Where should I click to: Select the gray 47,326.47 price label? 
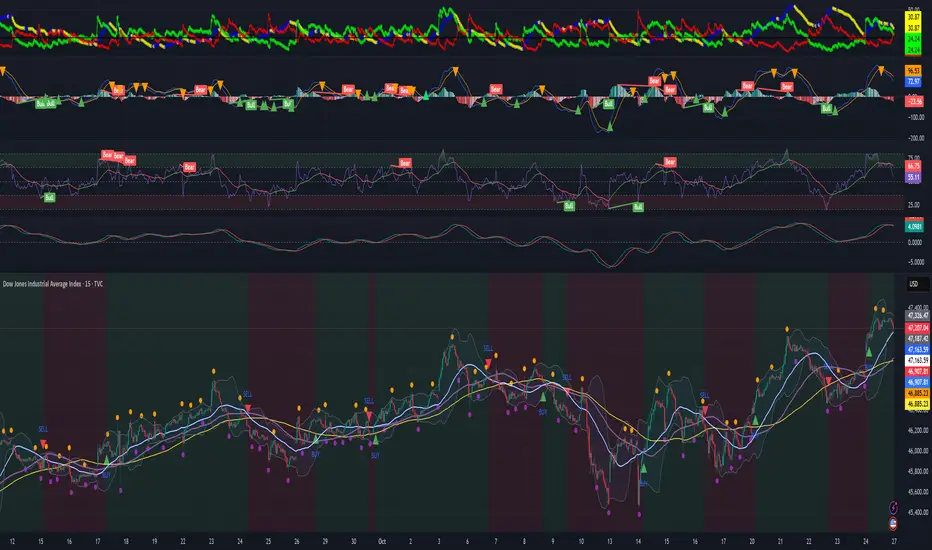917,316
